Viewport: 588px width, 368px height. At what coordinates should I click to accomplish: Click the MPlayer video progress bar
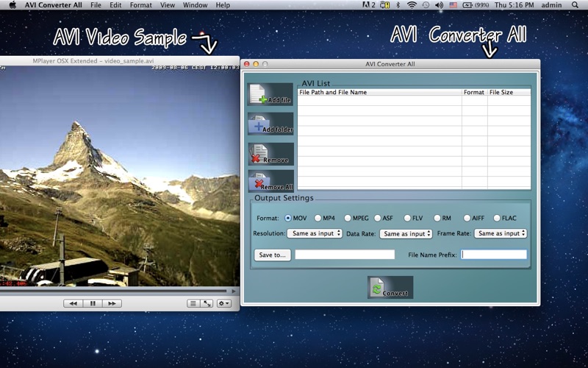point(113,291)
